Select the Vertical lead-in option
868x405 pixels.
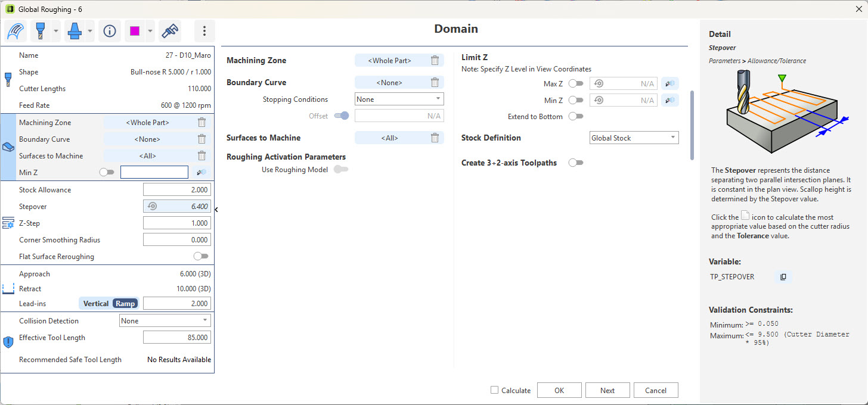96,304
